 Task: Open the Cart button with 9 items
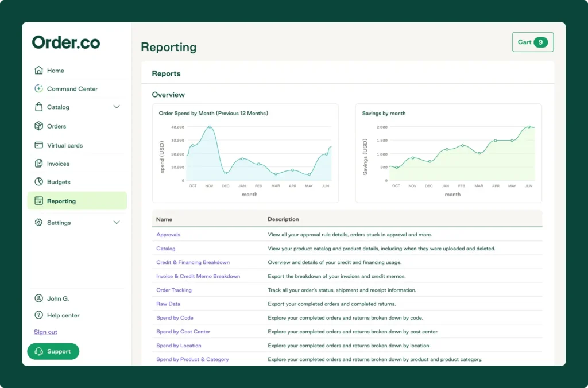click(x=532, y=42)
